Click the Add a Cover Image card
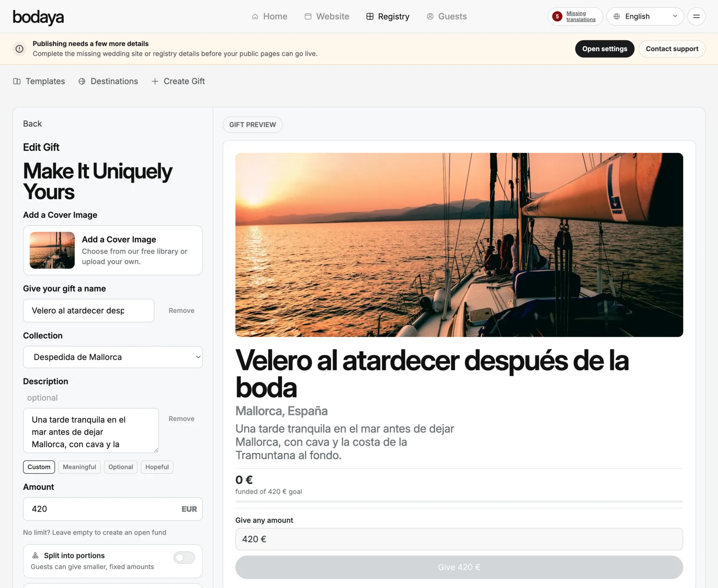 point(113,250)
